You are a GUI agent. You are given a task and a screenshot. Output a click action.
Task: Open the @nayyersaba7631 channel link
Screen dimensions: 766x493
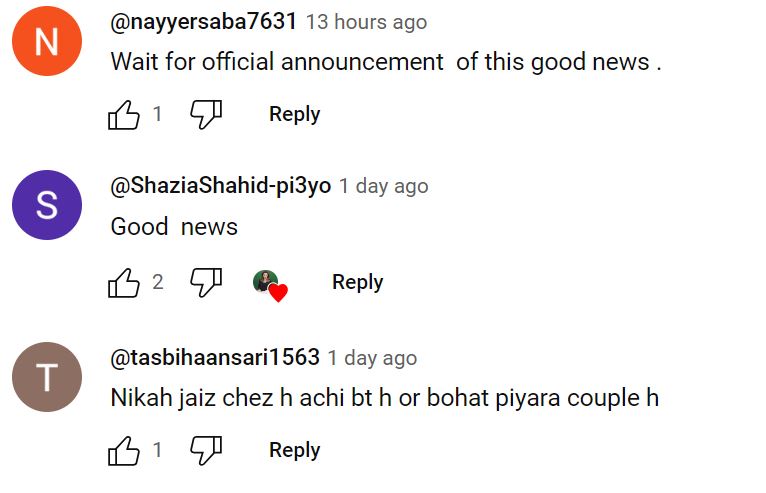(x=203, y=21)
